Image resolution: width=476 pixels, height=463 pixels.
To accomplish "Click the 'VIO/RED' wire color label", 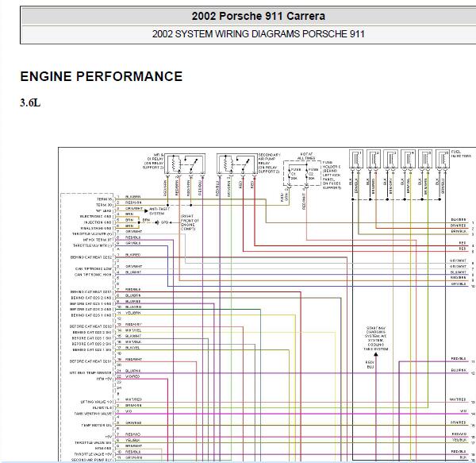I will (132, 376).
